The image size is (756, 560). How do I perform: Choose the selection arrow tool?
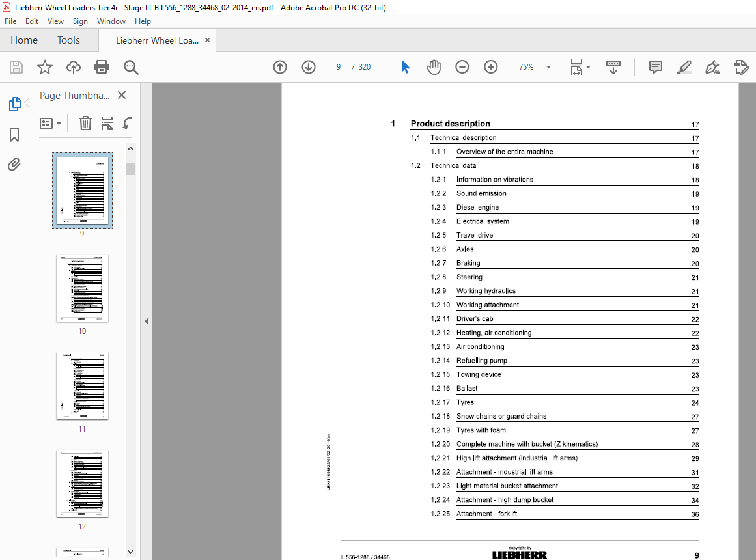(x=405, y=67)
